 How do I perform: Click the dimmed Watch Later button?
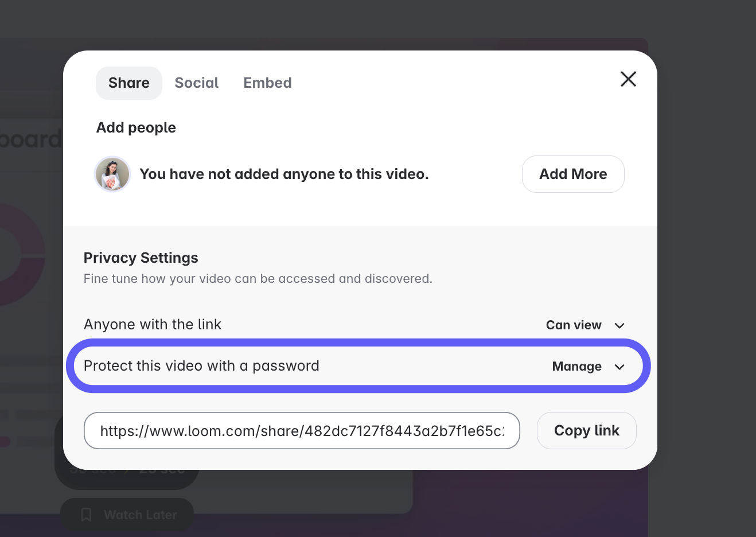[x=140, y=515]
